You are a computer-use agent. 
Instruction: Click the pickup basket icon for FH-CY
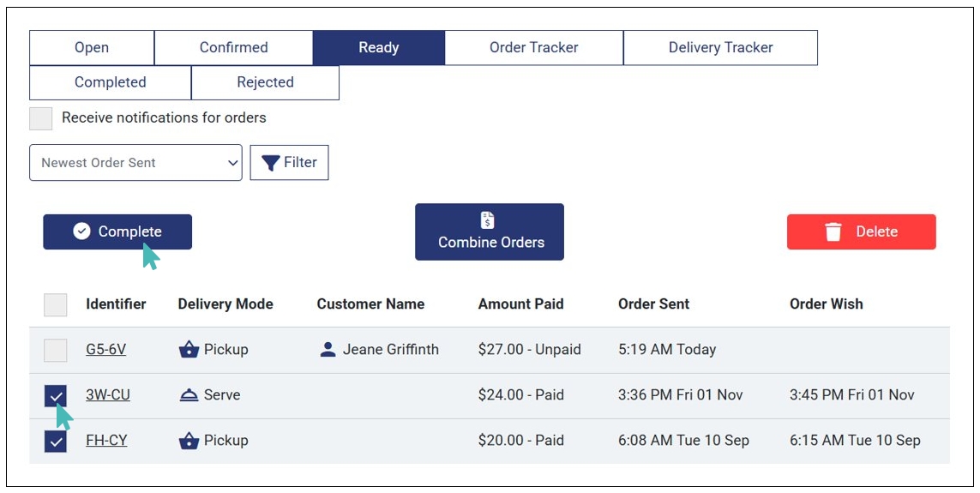tap(189, 441)
